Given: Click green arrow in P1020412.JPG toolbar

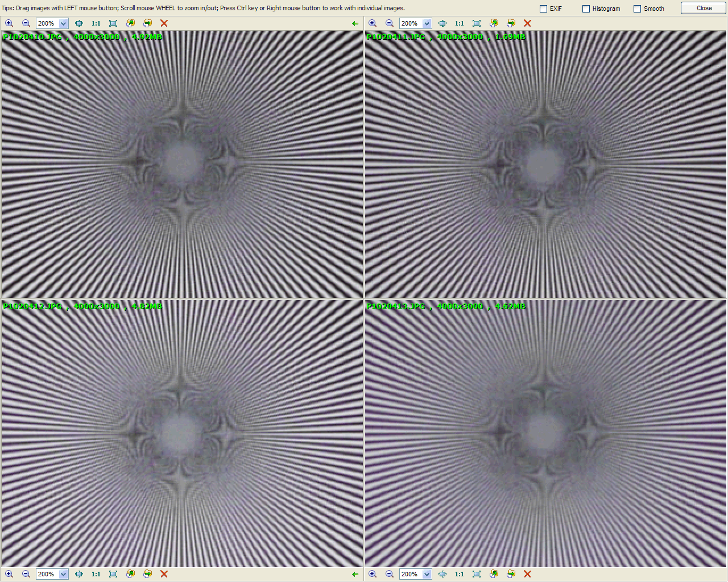Looking at the screenshot, I should [355, 574].
